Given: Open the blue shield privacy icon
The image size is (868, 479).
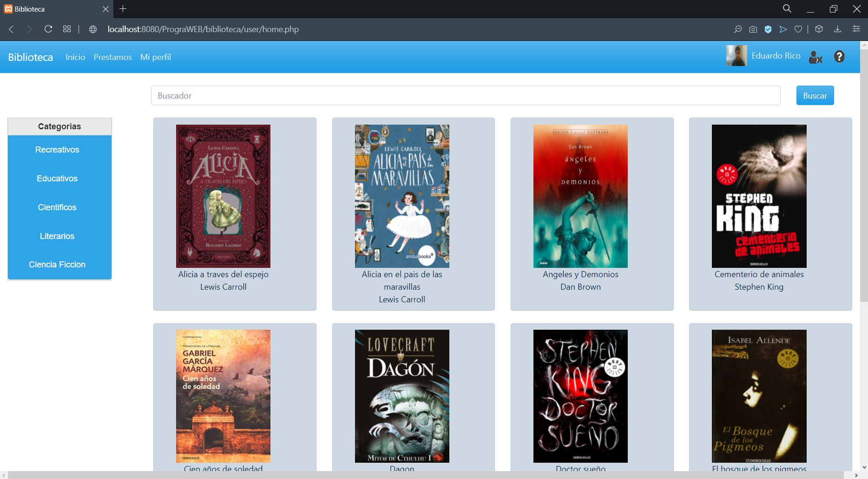Looking at the screenshot, I should [768, 29].
